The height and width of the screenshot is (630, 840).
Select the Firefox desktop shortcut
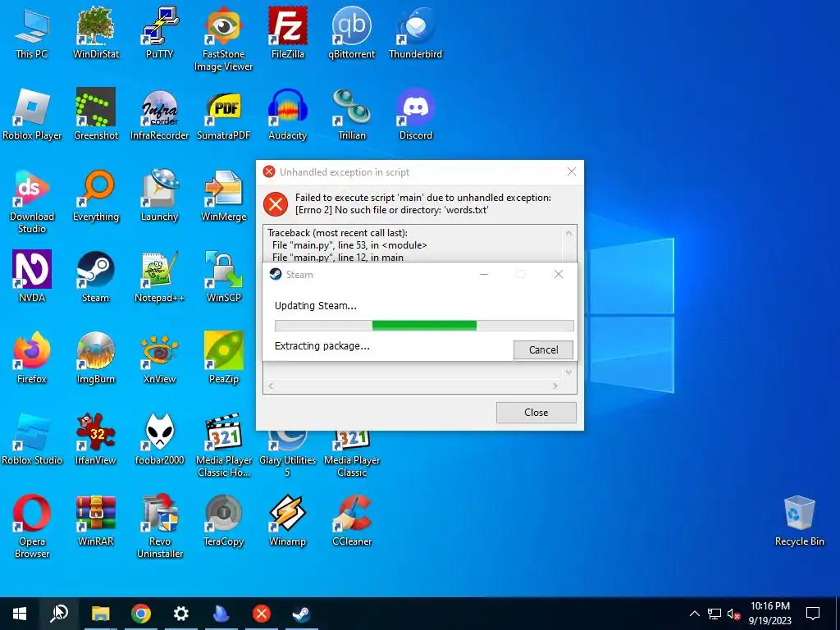point(32,358)
